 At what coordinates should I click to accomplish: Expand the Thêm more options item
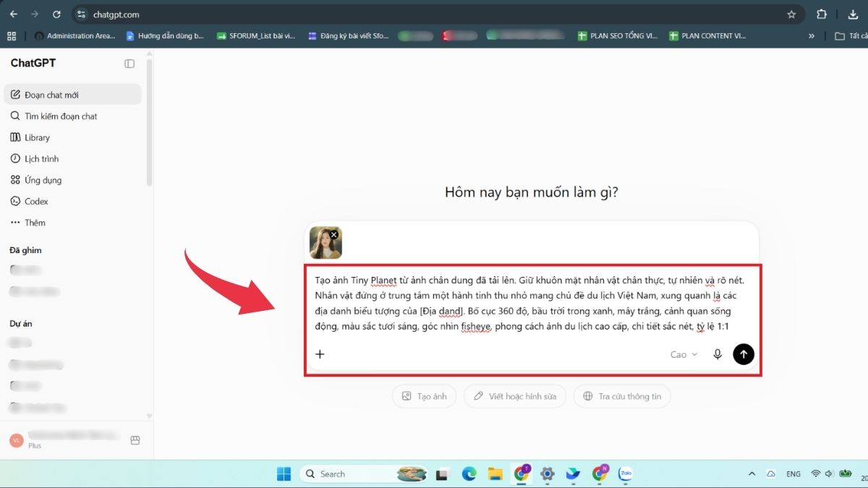point(72,223)
